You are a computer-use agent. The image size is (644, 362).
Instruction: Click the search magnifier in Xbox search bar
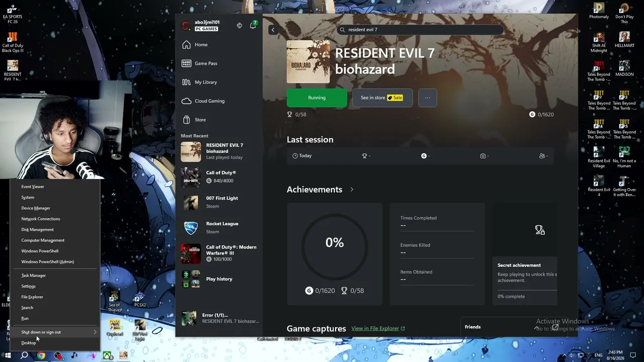coord(343,30)
